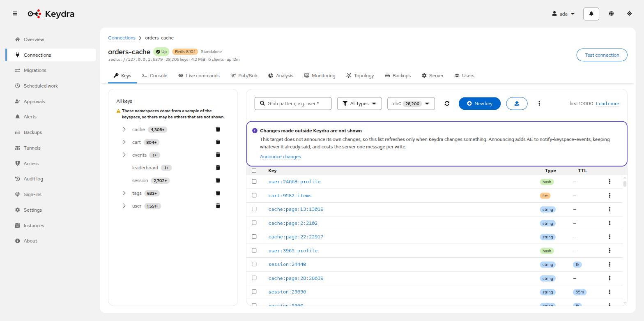Expand the cart namespace
Image resolution: width=644 pixels, height=321 pixels.
point(124,142)
